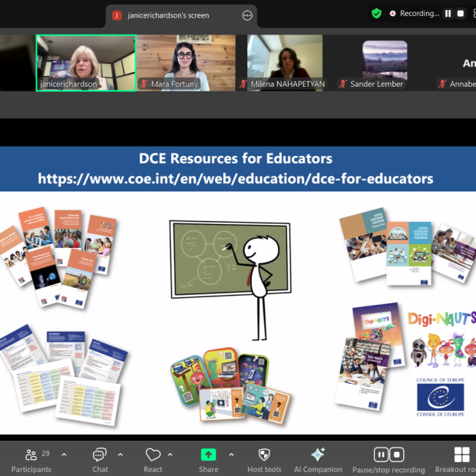The height and width of the screenshot is (476, 476).
Task: Expand the Participants options arrow
Action: click(64, 454)
